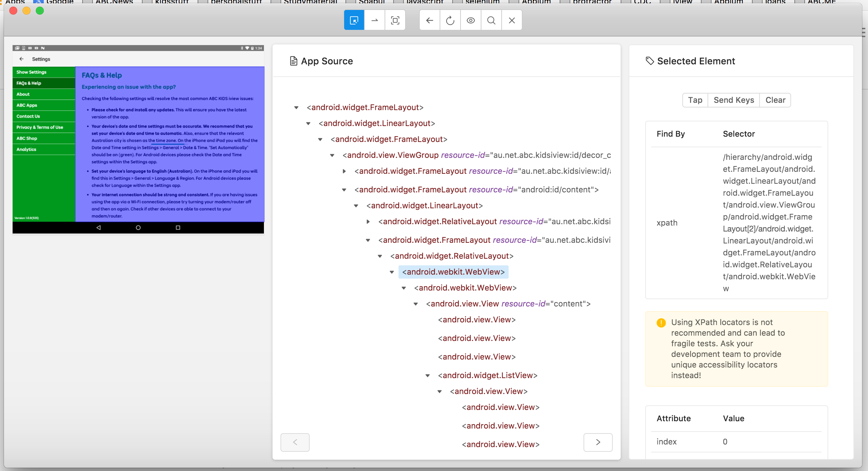Select android.view.View resource-id content node
The image size is (868, 471).
tap(508, 304)
